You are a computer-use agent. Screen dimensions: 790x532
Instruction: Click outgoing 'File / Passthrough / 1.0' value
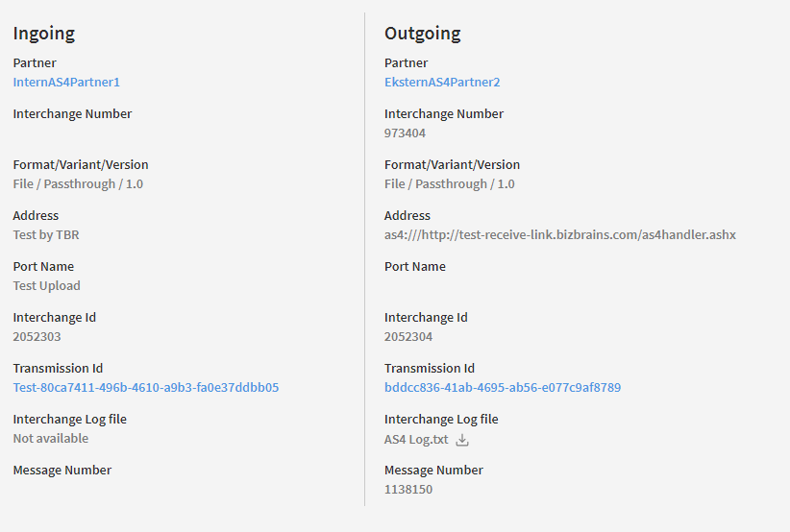coord(450,184)
